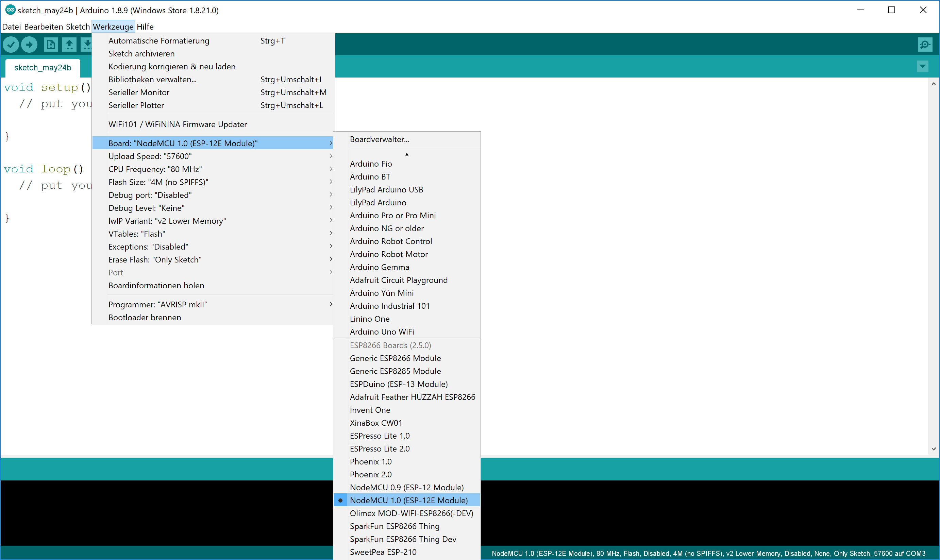The height and width of the screenshot is (560, 940).
Task: Expand Programmer "AVRISP mkII" submenu
Action: pos(213,304)
